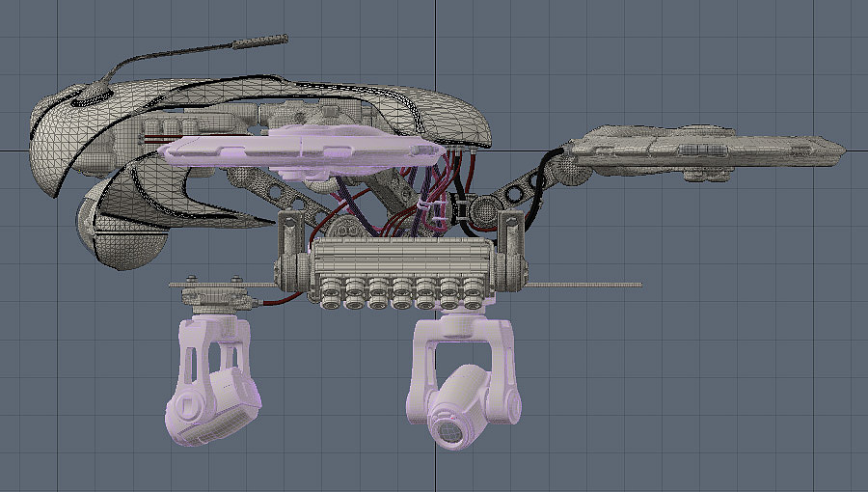
Task: Select the left hanging spotlight head mesh
Action: [x=213, y=408]
